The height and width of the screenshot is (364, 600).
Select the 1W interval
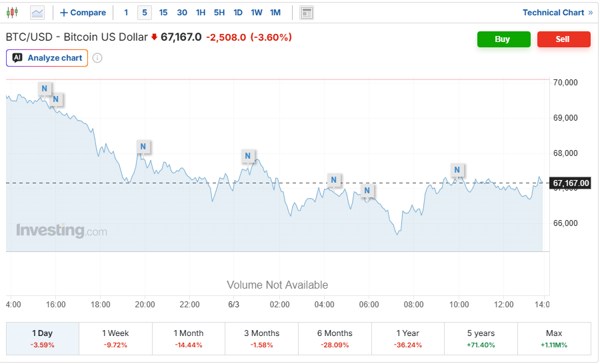(257, 13)
